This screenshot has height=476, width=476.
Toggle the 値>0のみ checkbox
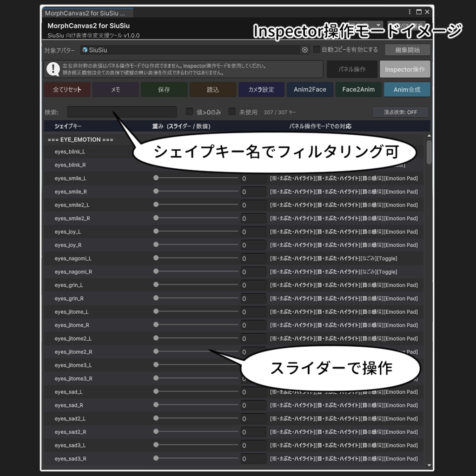(x=189, y=112)
